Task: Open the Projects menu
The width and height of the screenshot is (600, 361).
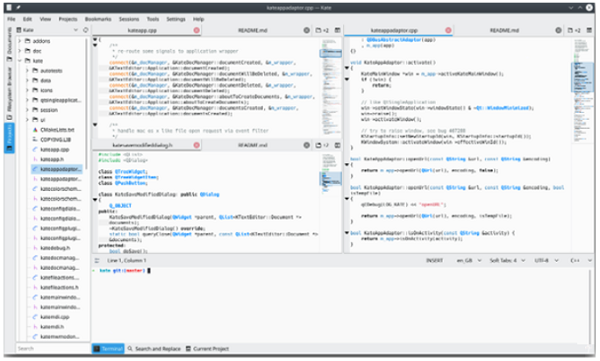Action: (x=68, y=19)
